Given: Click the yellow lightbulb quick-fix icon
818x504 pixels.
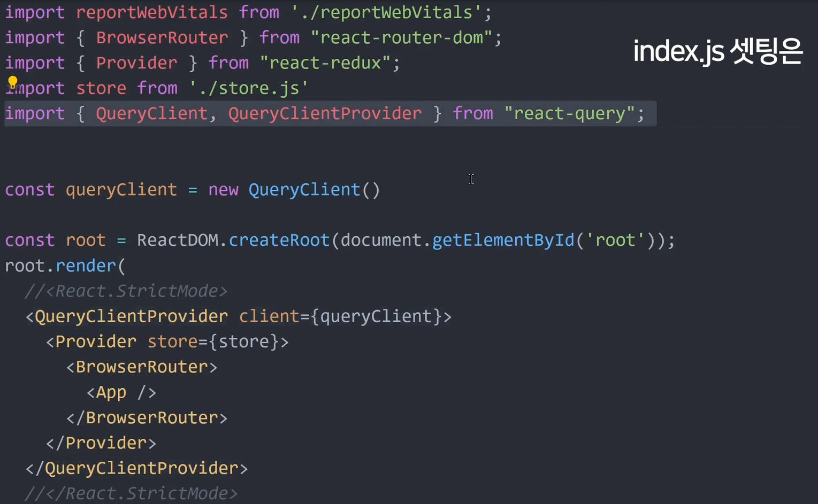Looking at the screenshot, I should click(13, 82).
